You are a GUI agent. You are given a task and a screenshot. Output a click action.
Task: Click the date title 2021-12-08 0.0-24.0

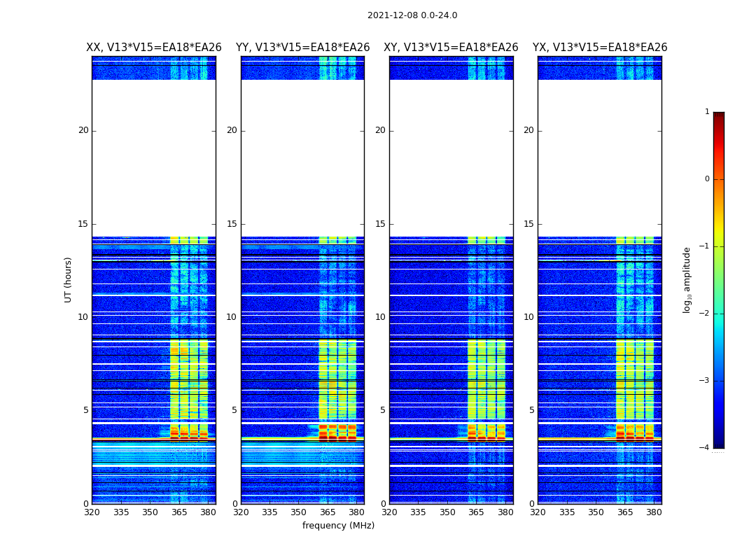(x=412, y=15)
